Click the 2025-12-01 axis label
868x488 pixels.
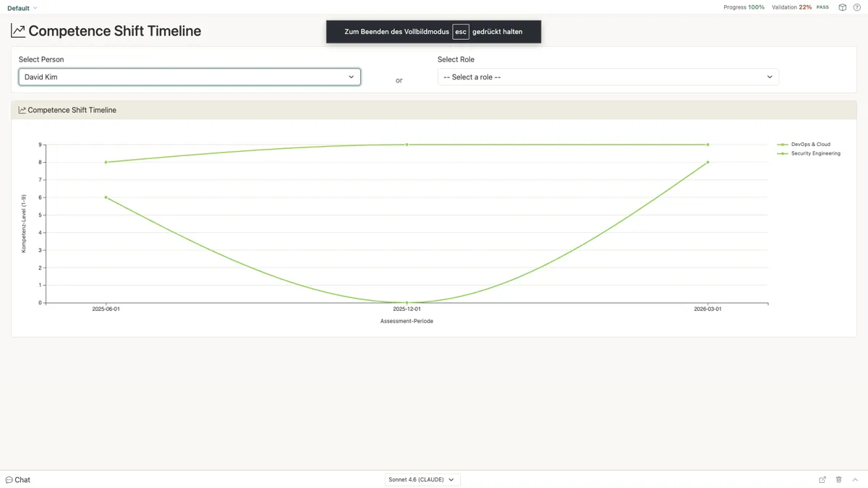click(x=407, y=309)
